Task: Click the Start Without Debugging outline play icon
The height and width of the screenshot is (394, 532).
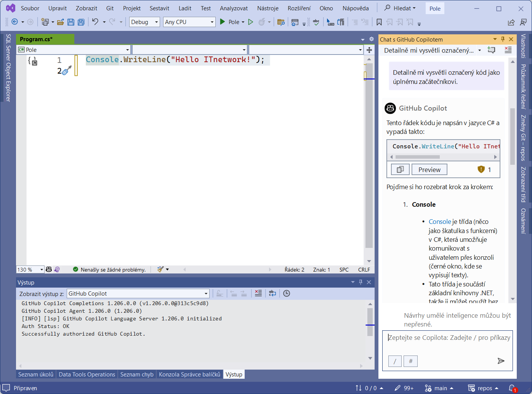Action: tap(250, 22)
